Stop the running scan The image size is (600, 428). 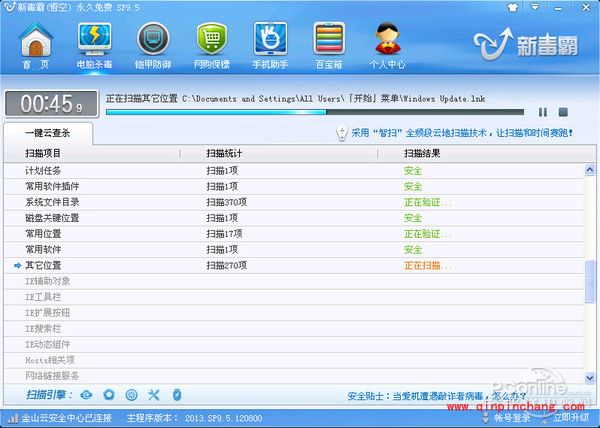pos(563,112)
